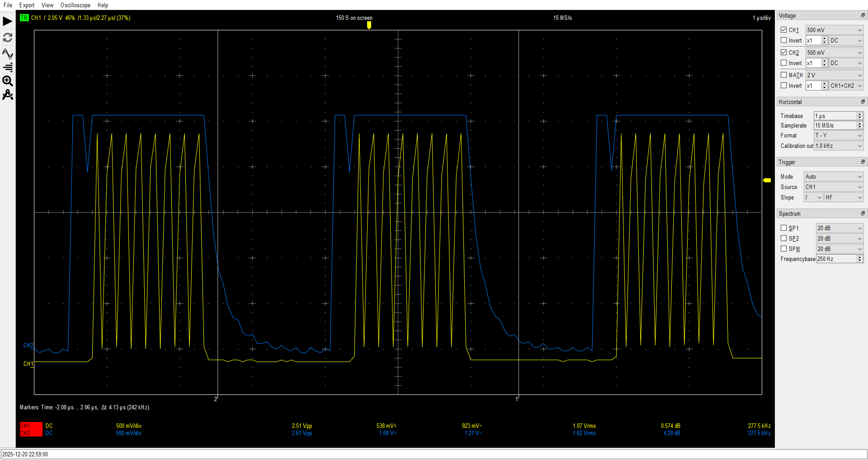Enable the MATH channel checkbox
Screen dimensions: 868x460
tap(784, 75)
